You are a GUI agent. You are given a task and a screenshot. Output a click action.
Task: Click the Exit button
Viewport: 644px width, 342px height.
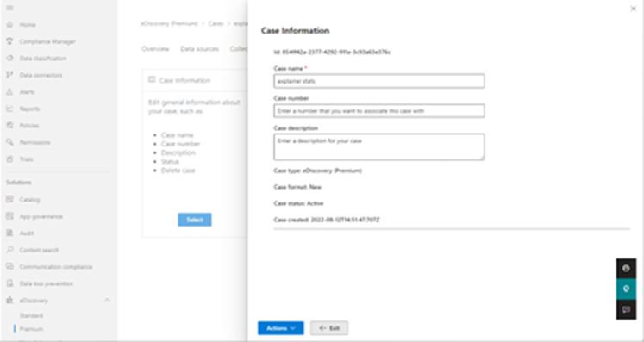(x=329, y=328)
